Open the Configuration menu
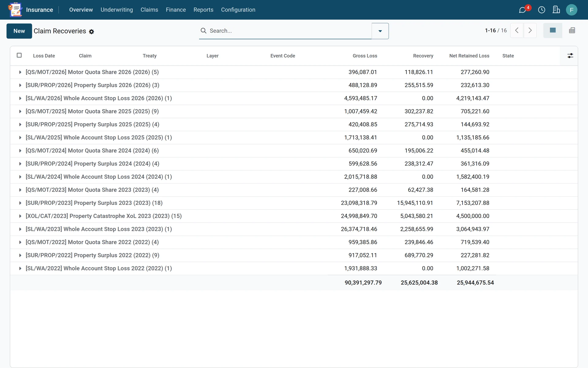 [238, 10]
